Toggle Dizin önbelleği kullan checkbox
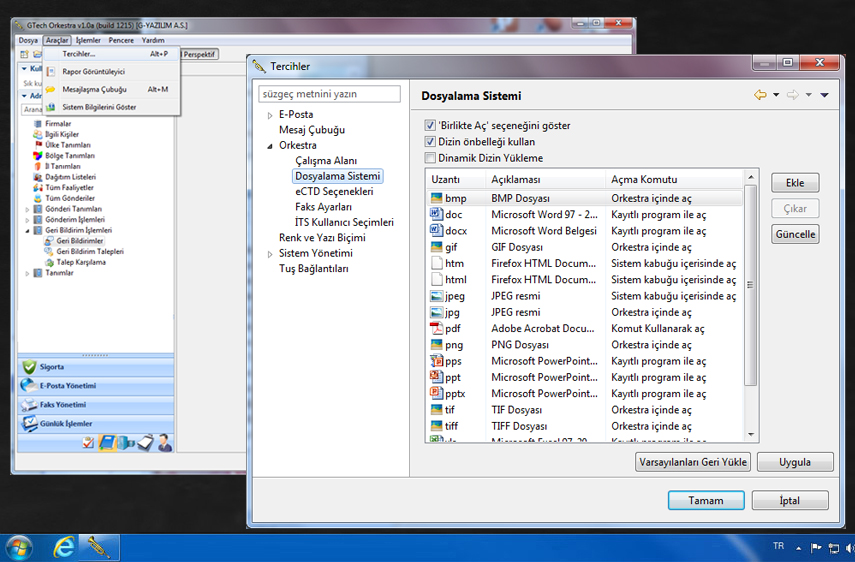 tap(430, 142)
